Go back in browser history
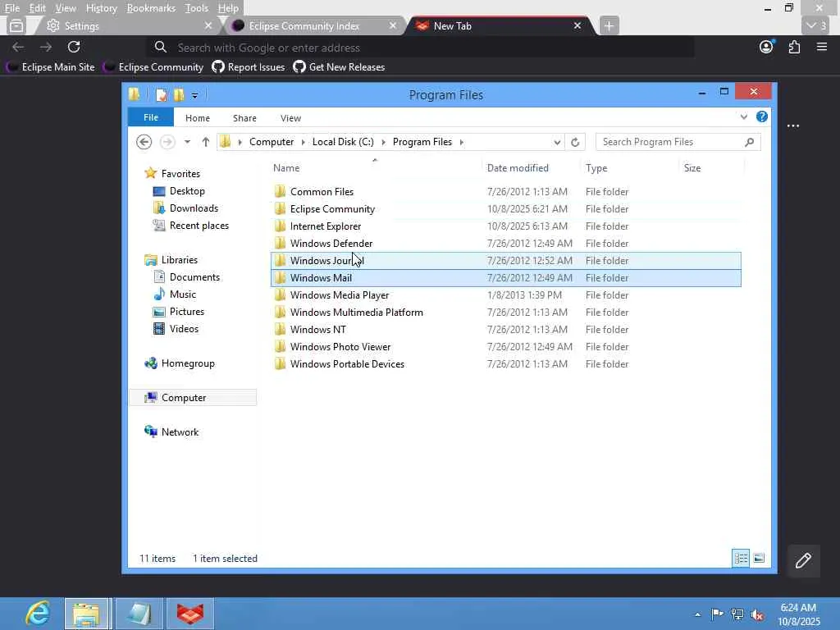The width and height of the screenshot is (840, 630). [x=18, y=47]
